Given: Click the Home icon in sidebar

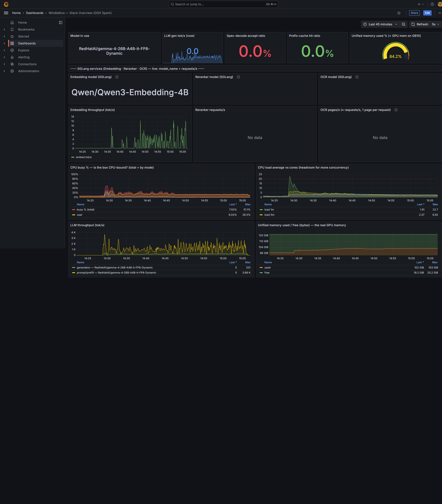Looking at the screenshot, I should 12,22.
